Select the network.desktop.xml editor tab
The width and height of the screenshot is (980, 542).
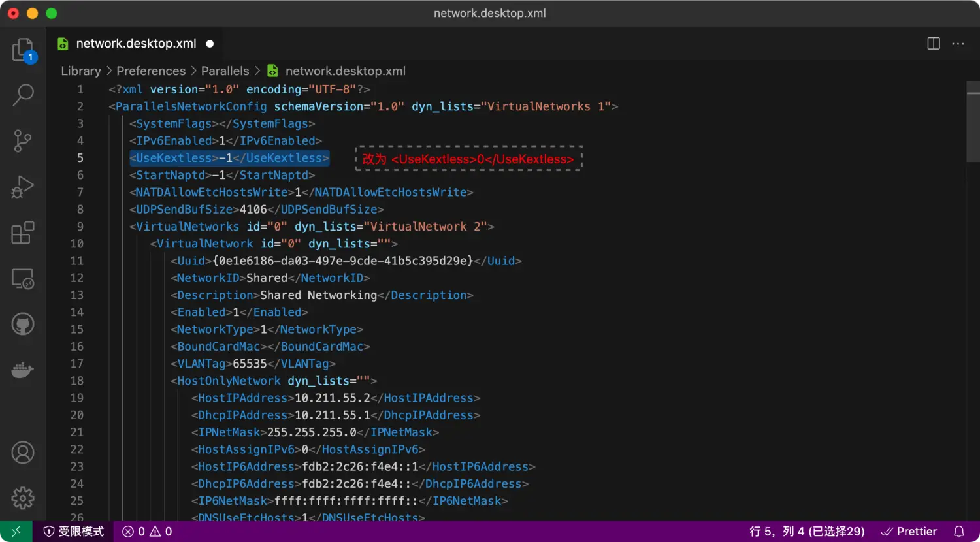pyautogui.click(x=137, y=44)
